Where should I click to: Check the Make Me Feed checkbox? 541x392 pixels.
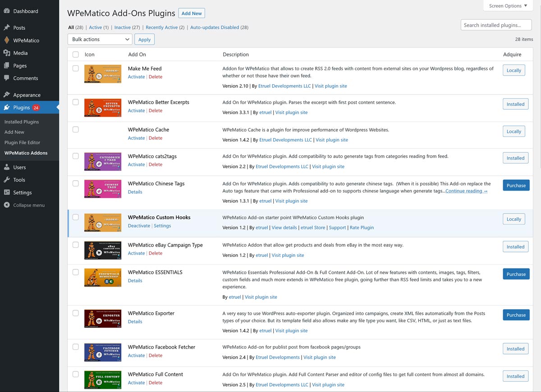pyautogui.click(x=75, y=68)
